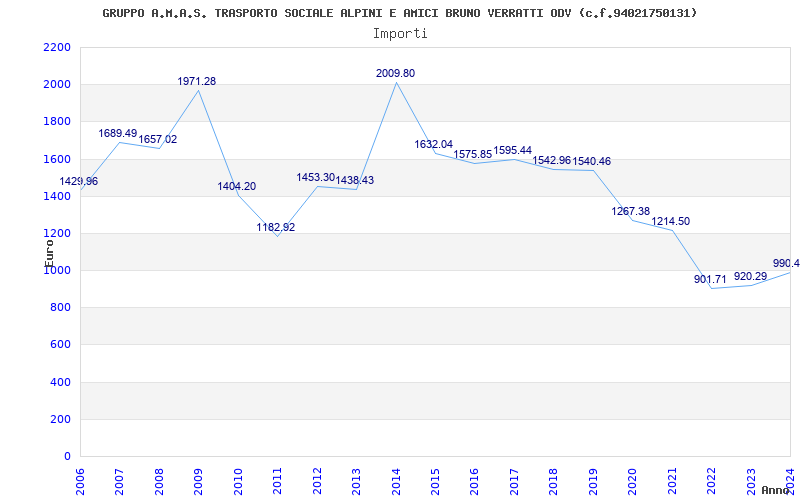Viewport: 800px width, 500px height.
Task: Click the data label 1429.96
Action: coord(79,181)
